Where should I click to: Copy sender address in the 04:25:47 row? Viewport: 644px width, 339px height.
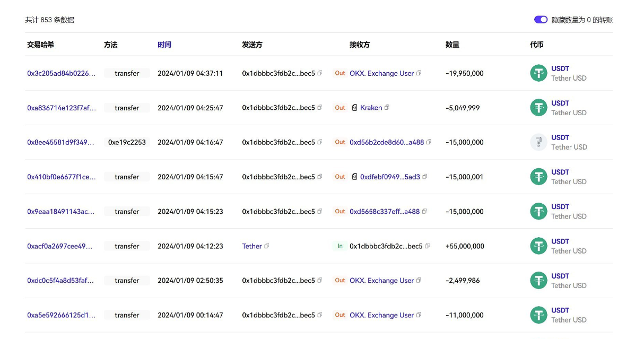pos(319,108)
